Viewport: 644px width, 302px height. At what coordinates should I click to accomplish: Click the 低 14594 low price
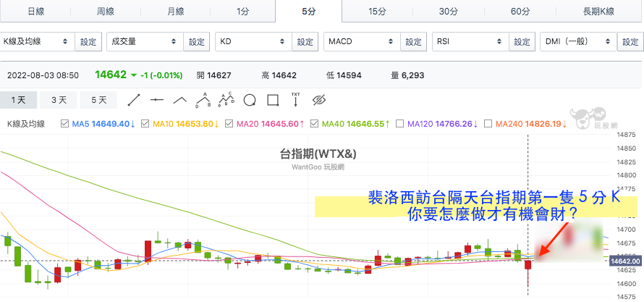(x=344, y=75)
